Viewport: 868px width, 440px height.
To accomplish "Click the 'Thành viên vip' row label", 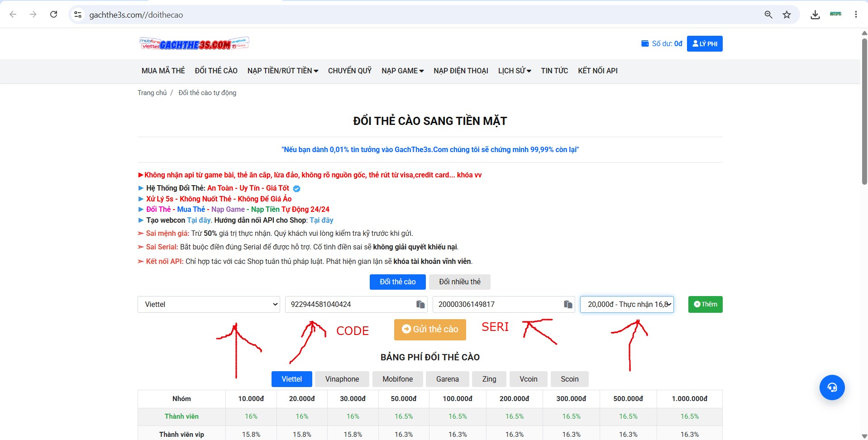I will coord(181,435).
